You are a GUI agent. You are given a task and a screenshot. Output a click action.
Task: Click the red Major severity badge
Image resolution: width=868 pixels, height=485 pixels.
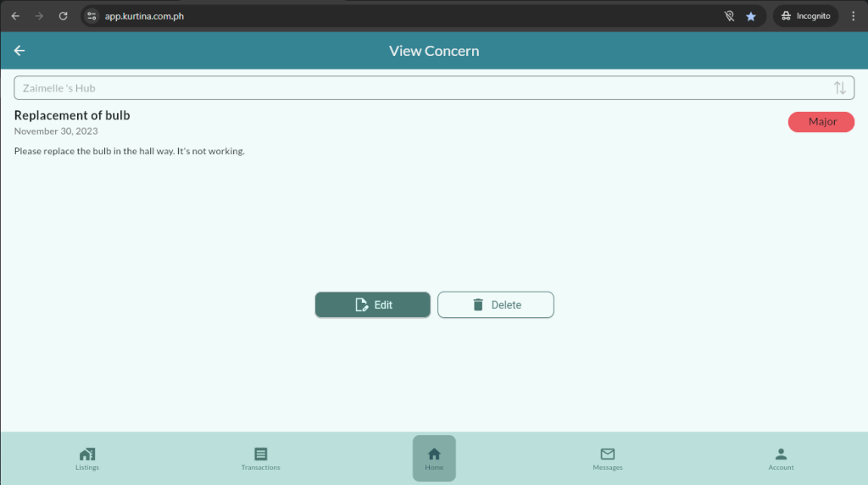[x=821, y=122]
